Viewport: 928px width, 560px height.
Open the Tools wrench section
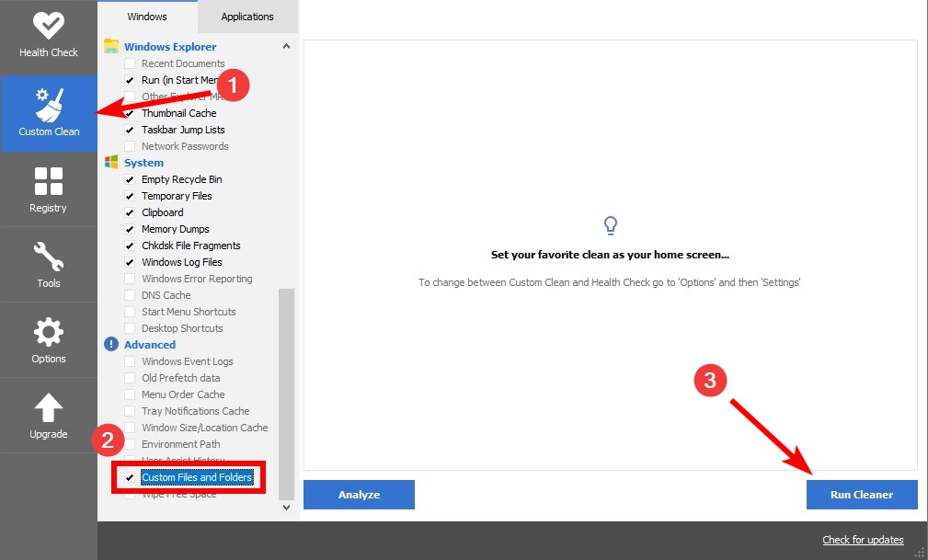click(49, 265)
